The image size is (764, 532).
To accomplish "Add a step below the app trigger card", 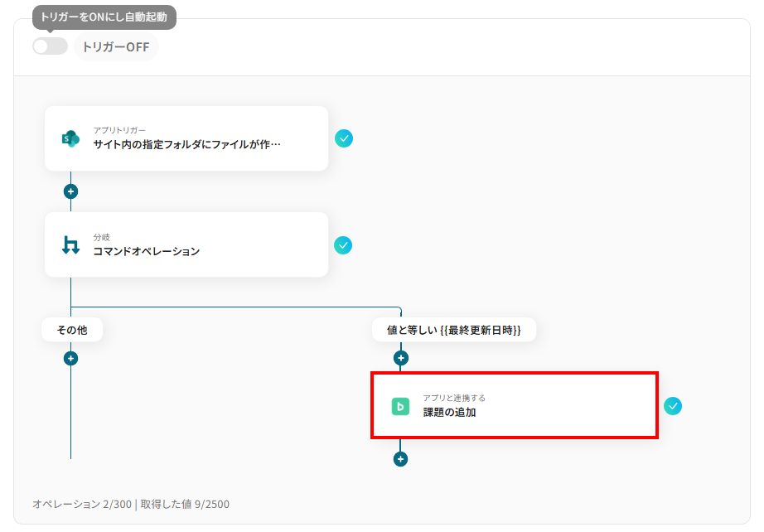I will coord(70,191).
